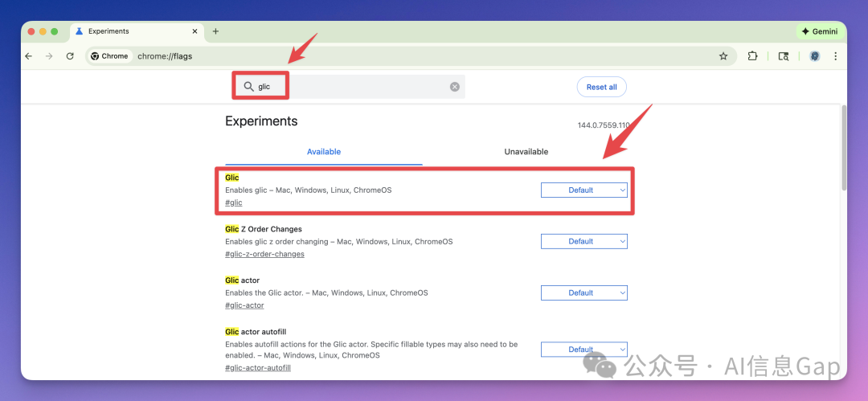
Task: Open the Glic flag Default dropdown
Action: (584, 190)
